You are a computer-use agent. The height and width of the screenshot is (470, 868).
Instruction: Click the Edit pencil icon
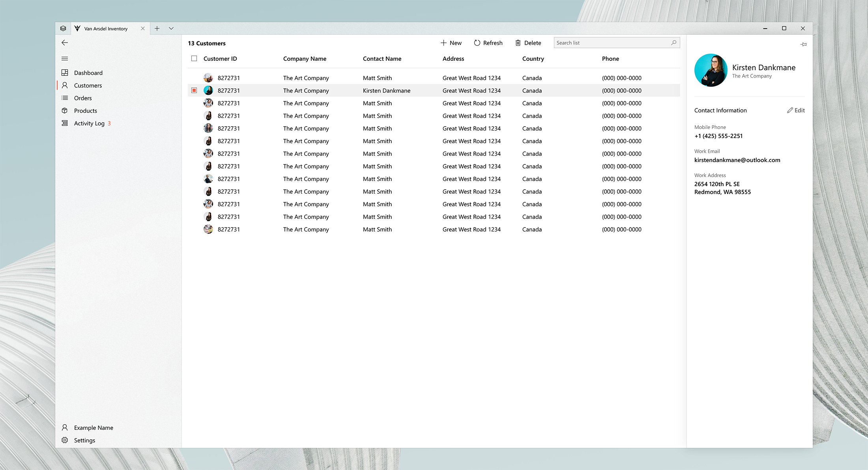790,110
